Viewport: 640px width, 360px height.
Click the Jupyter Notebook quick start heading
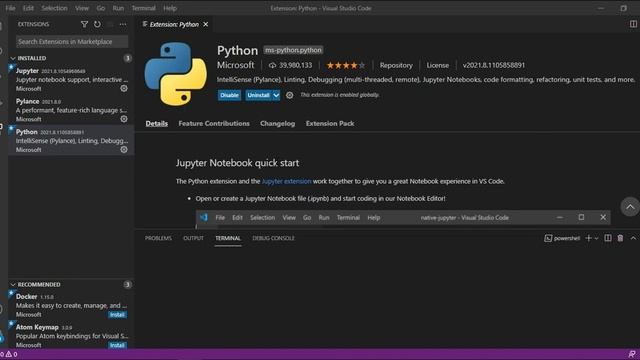(x=237, y=163)
